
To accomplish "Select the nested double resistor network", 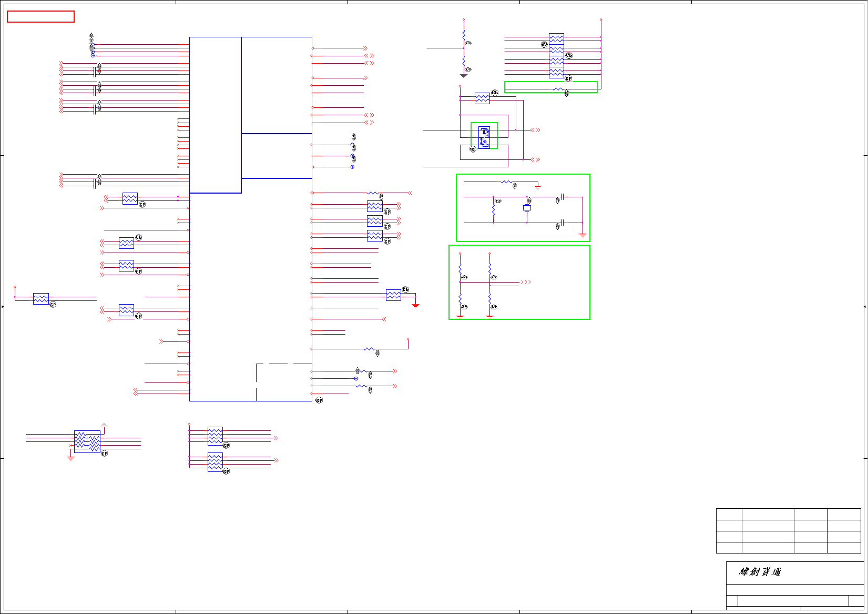I will point(87,441).
